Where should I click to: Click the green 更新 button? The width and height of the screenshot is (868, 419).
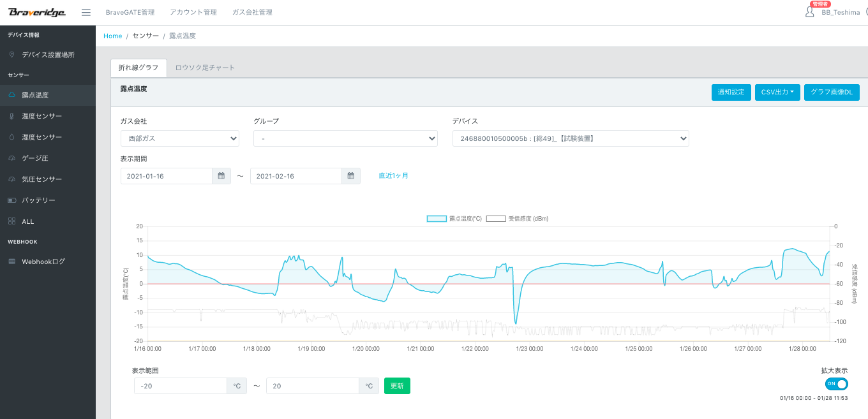tap(397, 386)
